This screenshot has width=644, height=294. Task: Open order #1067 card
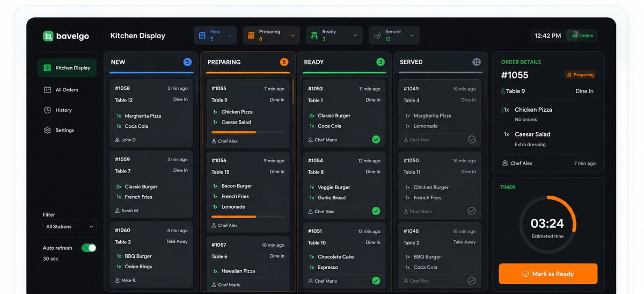(248, 263)
